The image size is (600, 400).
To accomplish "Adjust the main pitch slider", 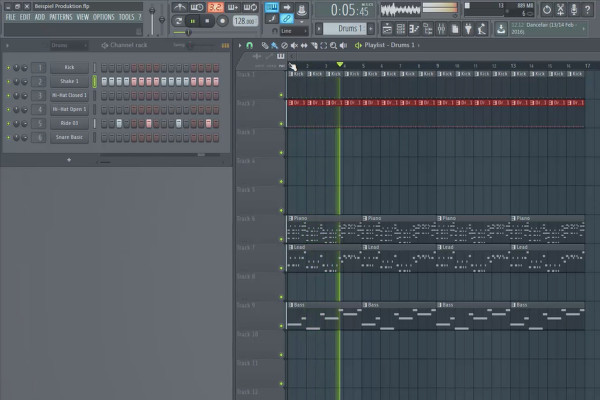I will [161, 20].
